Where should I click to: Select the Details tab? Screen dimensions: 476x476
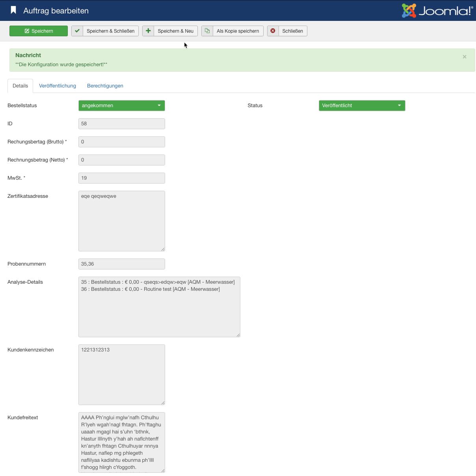tap(20, 86)
